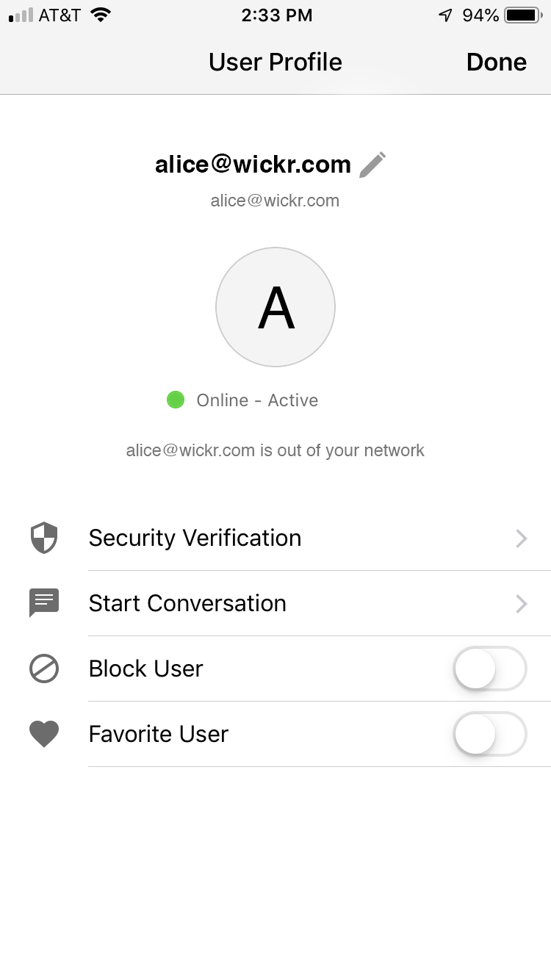Image resolution: width=551 pixels, height=980 pixels.
Task: Open Start Conversation chevron arrow
Action: tap(522, 604)
